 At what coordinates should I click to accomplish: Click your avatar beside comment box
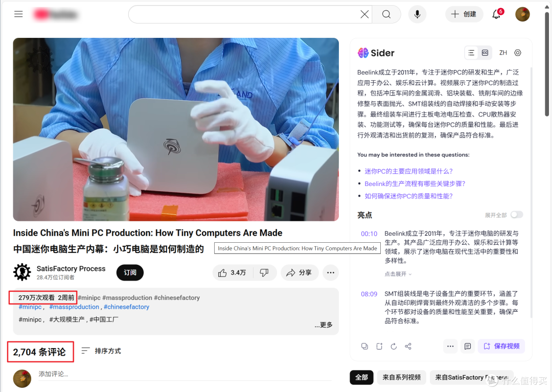[22, 379]
